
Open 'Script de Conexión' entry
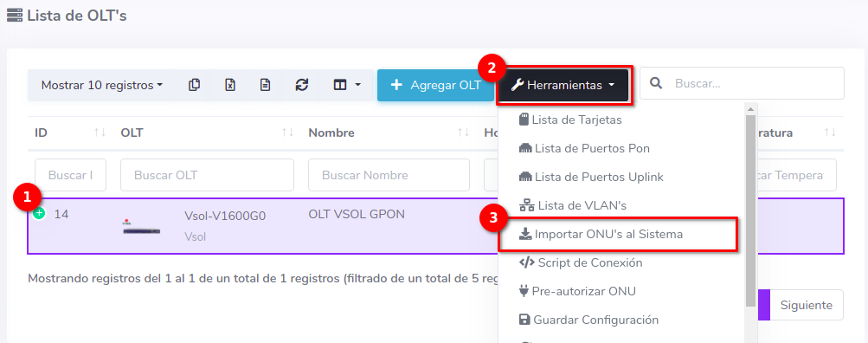(581, 262)
